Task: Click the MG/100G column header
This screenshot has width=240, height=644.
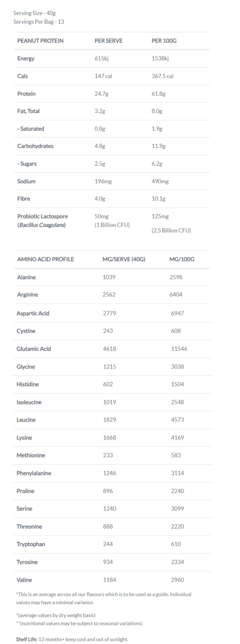Action: 182,259
